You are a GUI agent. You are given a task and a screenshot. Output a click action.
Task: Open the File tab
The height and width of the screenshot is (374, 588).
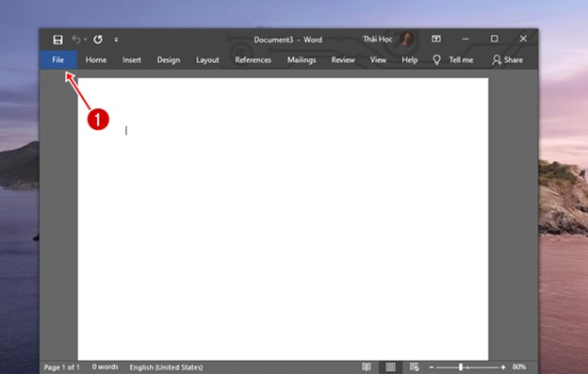(58, 60)
